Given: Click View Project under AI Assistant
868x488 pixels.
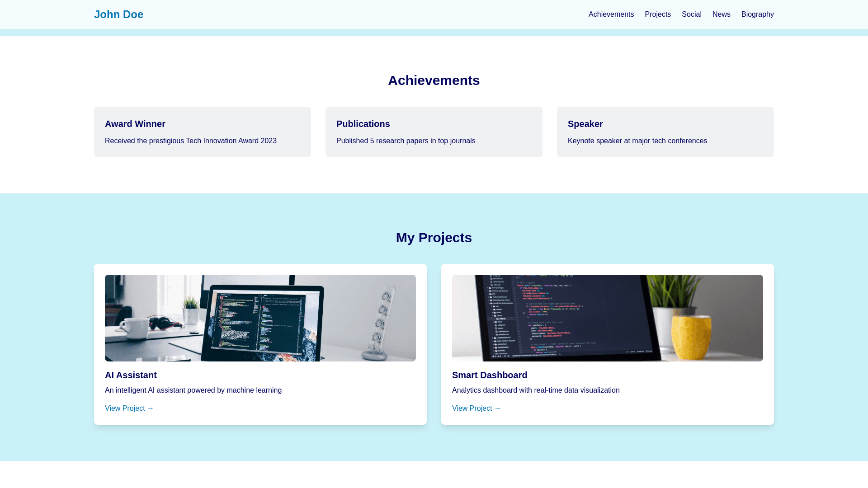Looking at the screenshot, I should pos(129,408).
